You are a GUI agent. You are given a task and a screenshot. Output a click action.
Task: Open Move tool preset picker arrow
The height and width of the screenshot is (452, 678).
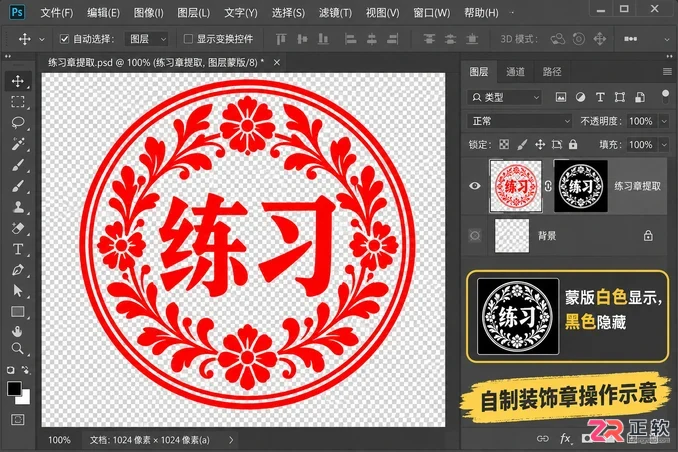pos(42,39)
